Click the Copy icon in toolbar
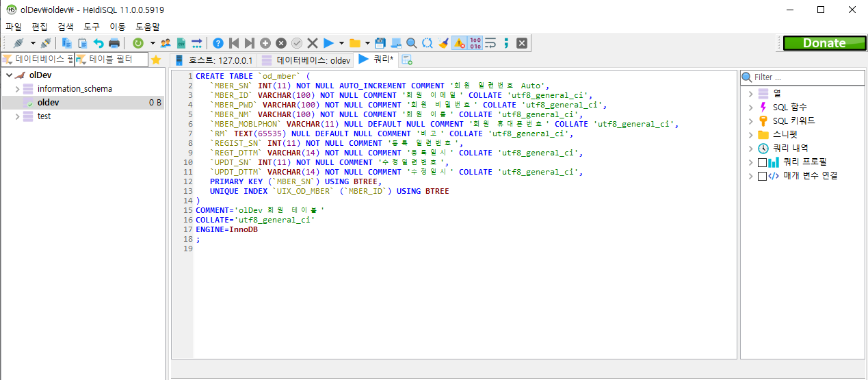The width and height of the screenshot is (868, 380). point(67,43)
